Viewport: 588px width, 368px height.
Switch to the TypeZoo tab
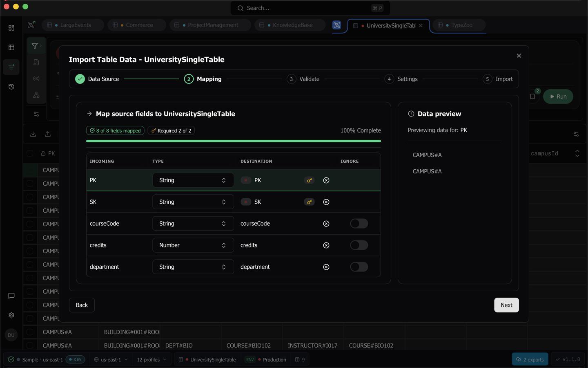[459, 25]
